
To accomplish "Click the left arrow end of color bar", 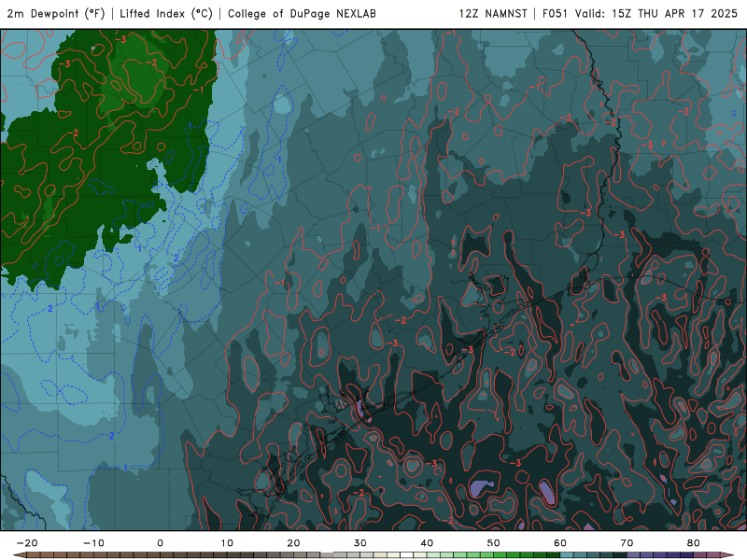I will [x=19, y=555].
